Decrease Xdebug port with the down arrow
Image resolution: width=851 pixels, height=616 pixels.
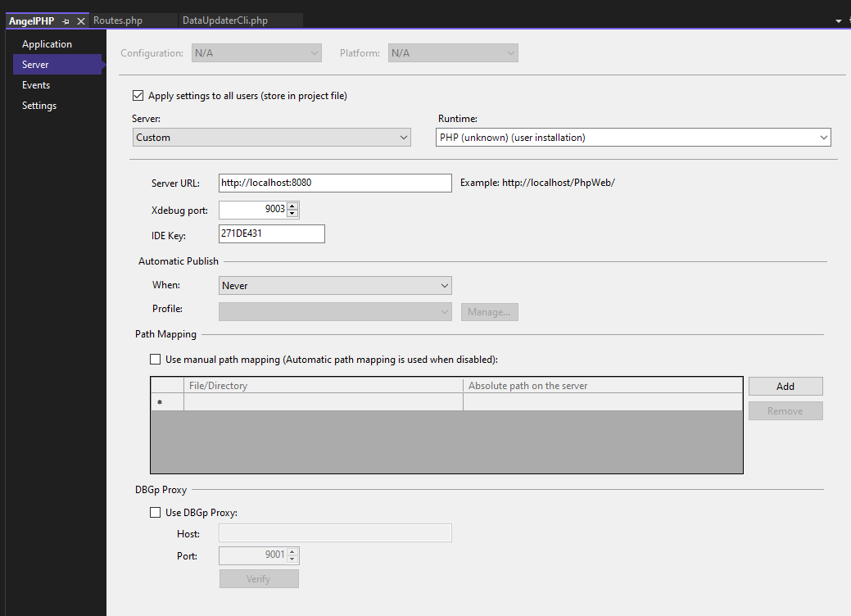292,214
